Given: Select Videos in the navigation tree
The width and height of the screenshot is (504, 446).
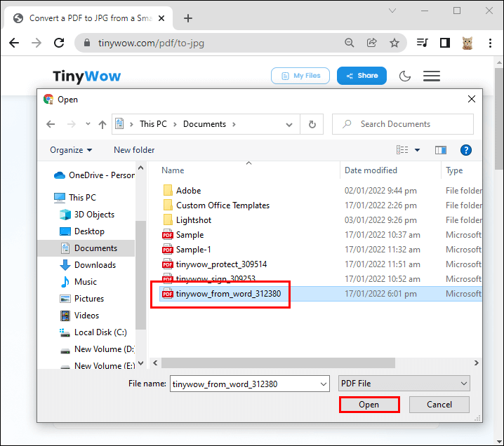Looking at the screenshot, I should click(x=79, y=316).
